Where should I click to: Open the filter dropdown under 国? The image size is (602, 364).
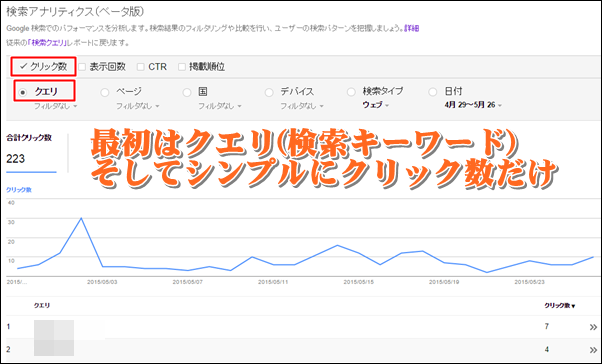pyautogui.click(x=220, y=106)
